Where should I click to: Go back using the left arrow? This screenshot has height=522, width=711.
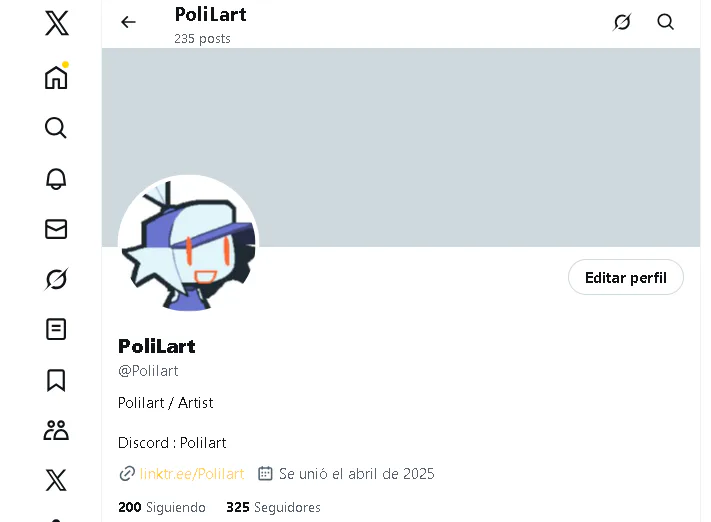pyautogui.click(x=128, y=22)
